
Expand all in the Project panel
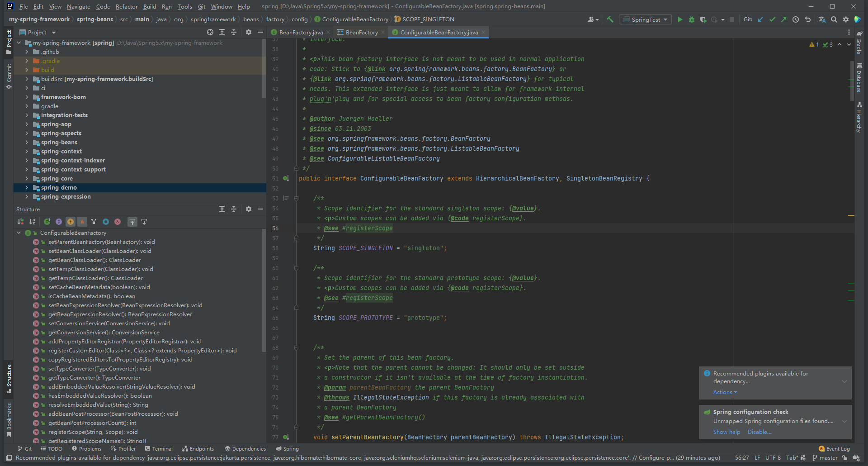[x=222, y=32]
